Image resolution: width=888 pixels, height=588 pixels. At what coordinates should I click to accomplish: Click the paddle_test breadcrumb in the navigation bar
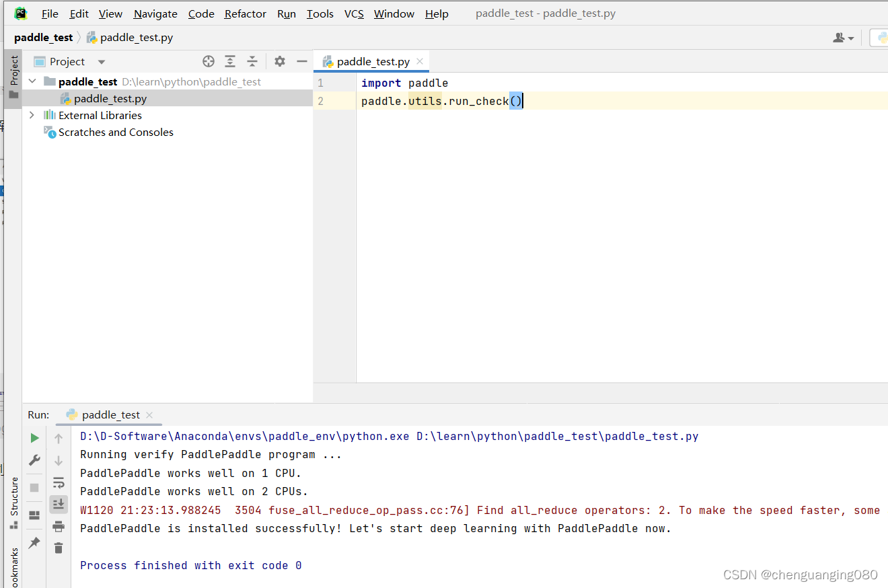point(44,38)
